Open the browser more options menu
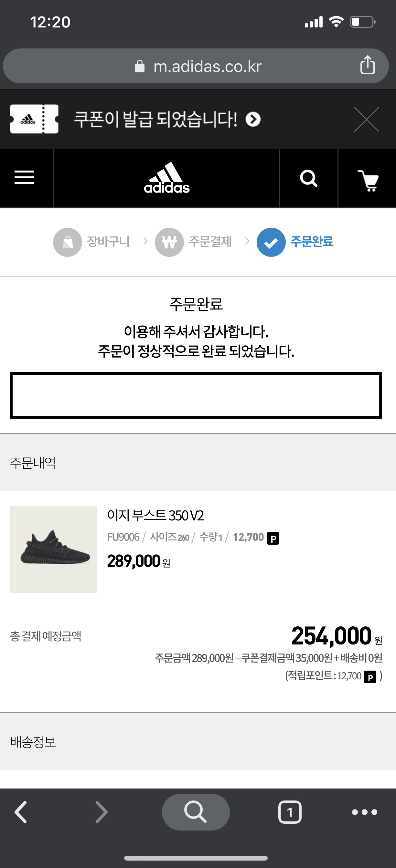The width and height of the screenshot is (396, 868). (364, 812)
